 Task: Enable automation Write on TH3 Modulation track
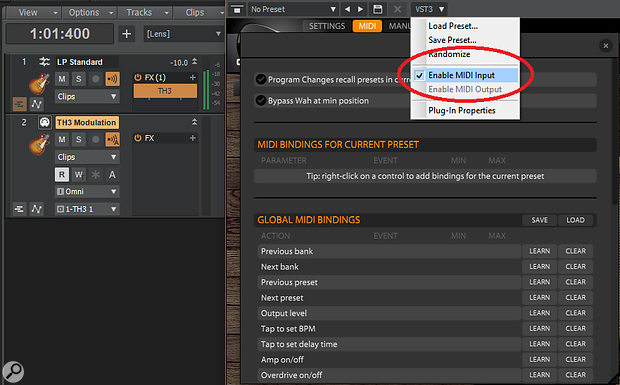pyautogui.click(x=79, y=174)
